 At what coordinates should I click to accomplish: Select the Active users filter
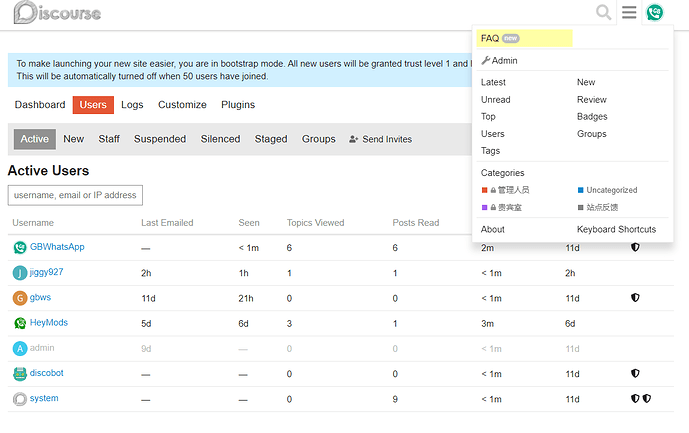(x=35, y=139)
